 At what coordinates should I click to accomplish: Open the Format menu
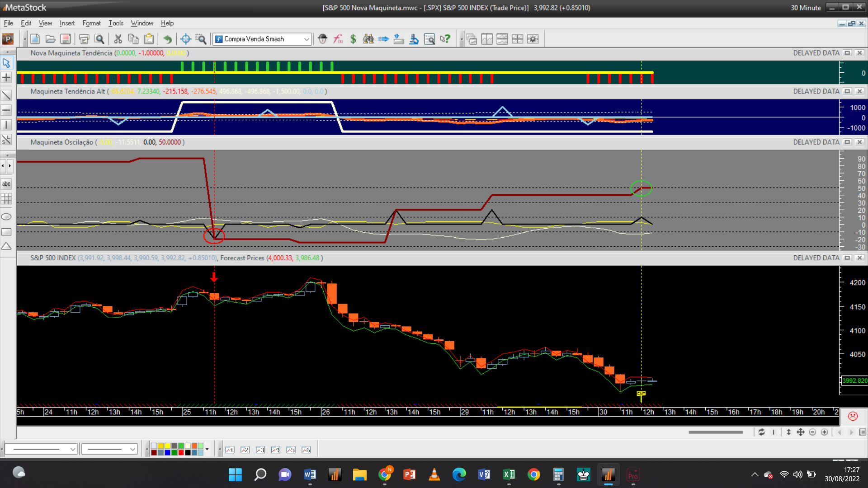click(91, 23)
